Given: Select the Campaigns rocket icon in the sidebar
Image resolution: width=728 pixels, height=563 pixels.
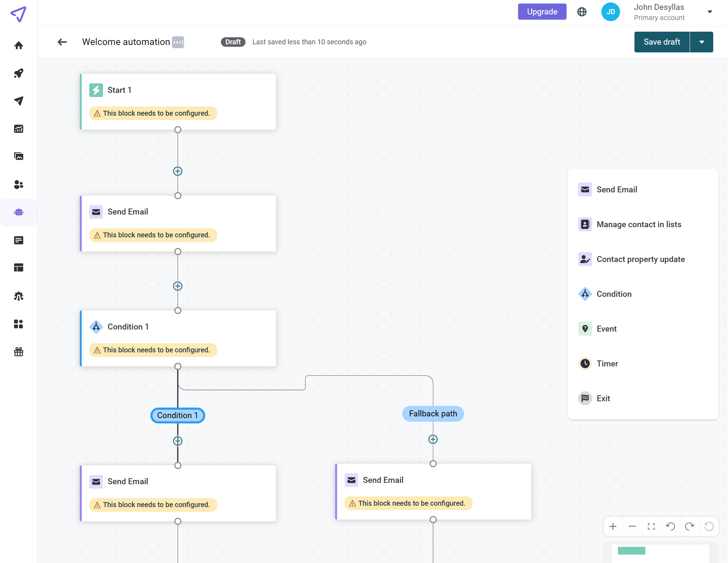Looking at the screenshot, I should 19,73.
